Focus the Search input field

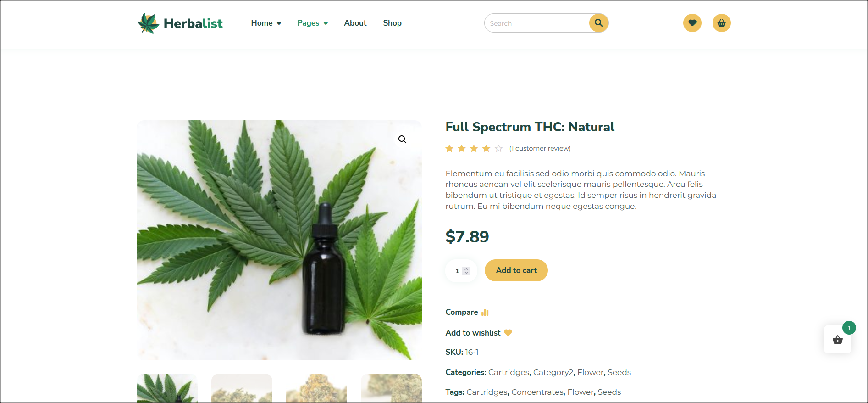pos(536,23)
